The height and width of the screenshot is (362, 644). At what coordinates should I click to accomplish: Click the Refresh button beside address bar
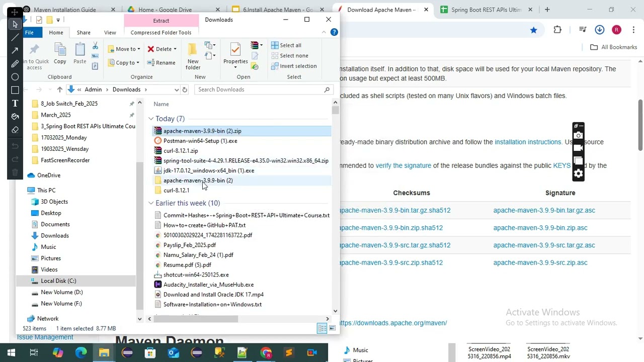click(x=185, y=89)
